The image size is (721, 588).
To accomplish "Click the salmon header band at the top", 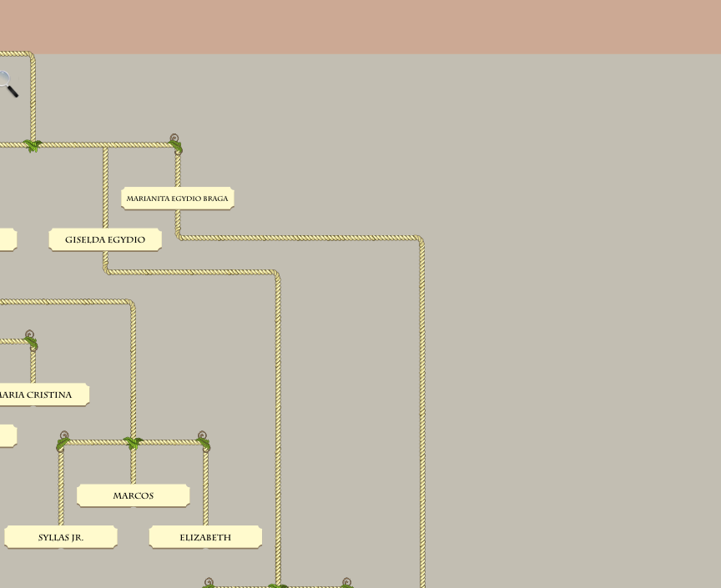I will click(x=360, y=27).
